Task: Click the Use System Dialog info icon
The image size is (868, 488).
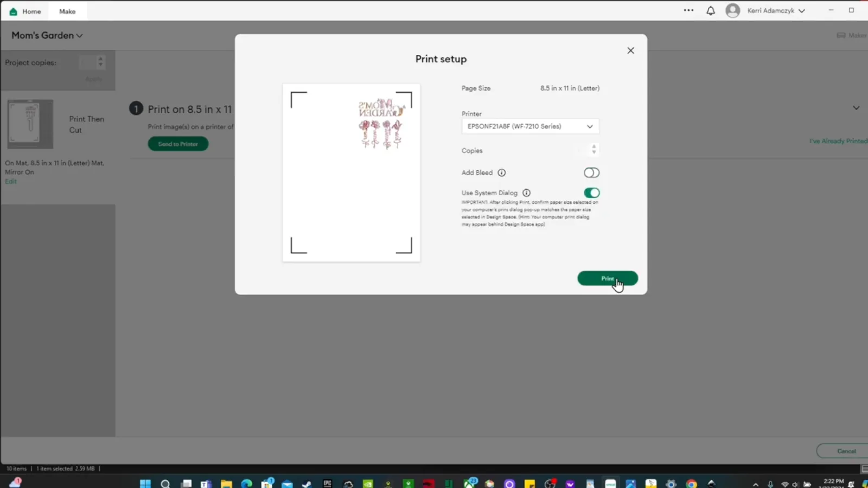Action: 526,193
